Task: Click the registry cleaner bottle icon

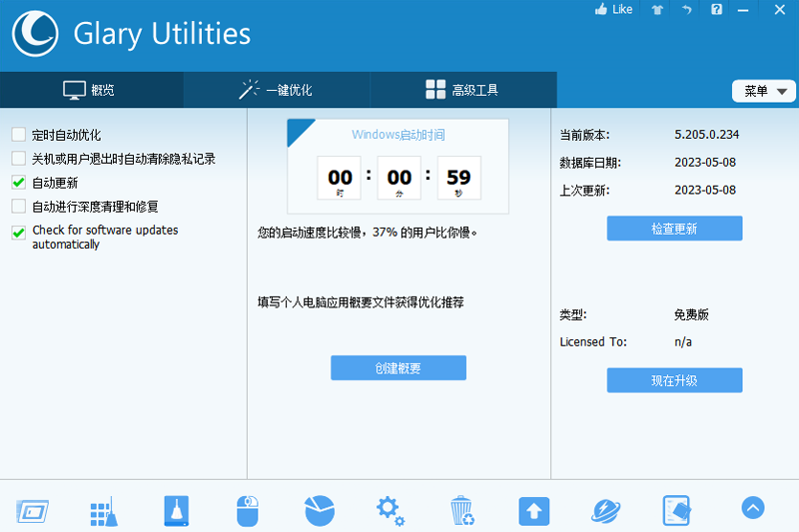Action: coord(177,511)
